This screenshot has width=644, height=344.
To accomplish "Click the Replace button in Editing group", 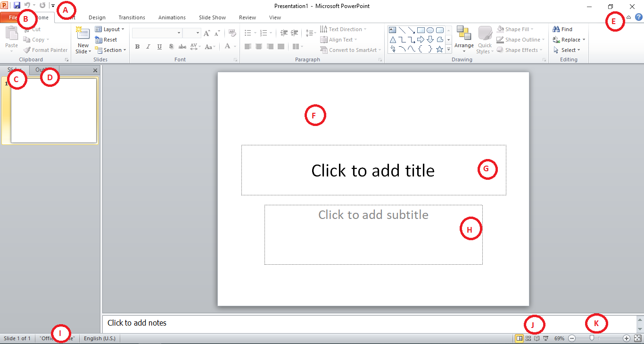I will tap(569, 40).
